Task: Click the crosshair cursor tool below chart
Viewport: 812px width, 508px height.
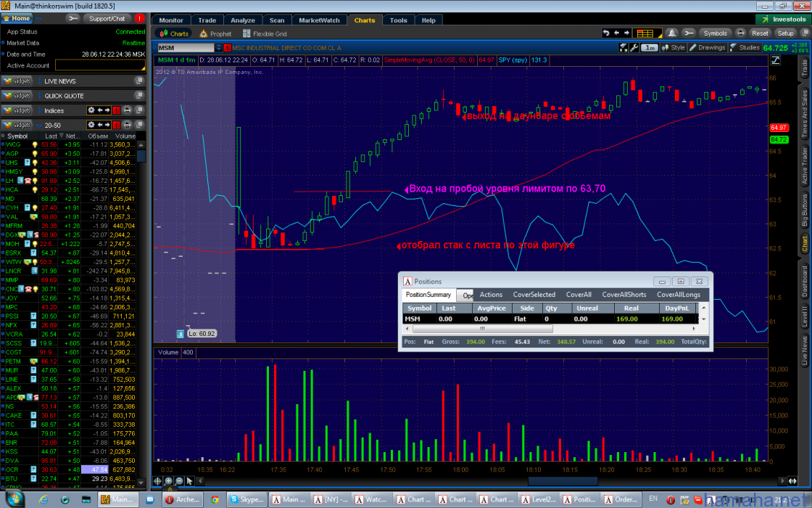Action: tap(158, 481)
